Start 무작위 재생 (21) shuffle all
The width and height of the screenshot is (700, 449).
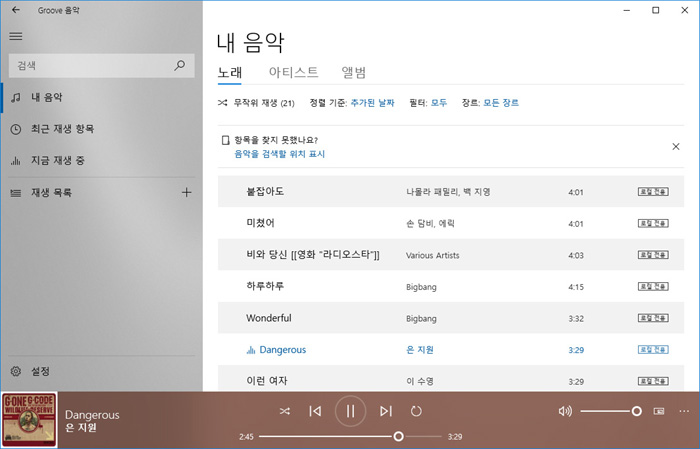pos(256,103)
